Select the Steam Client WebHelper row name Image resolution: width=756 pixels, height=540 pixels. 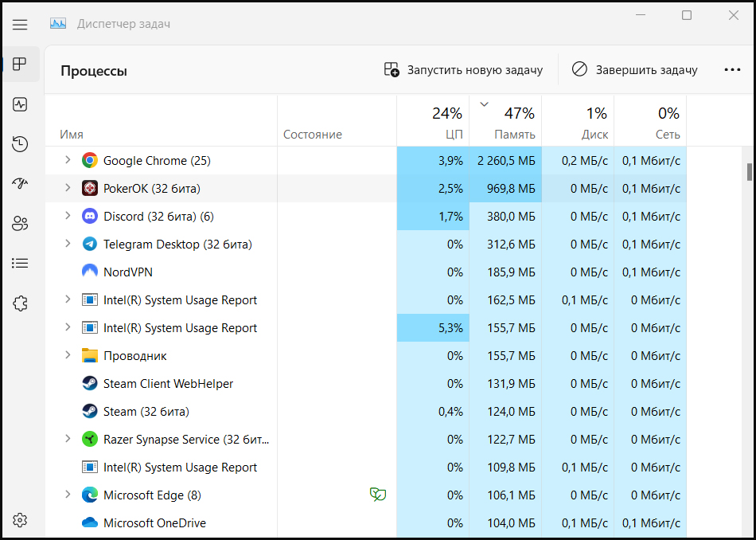point(168,384)
